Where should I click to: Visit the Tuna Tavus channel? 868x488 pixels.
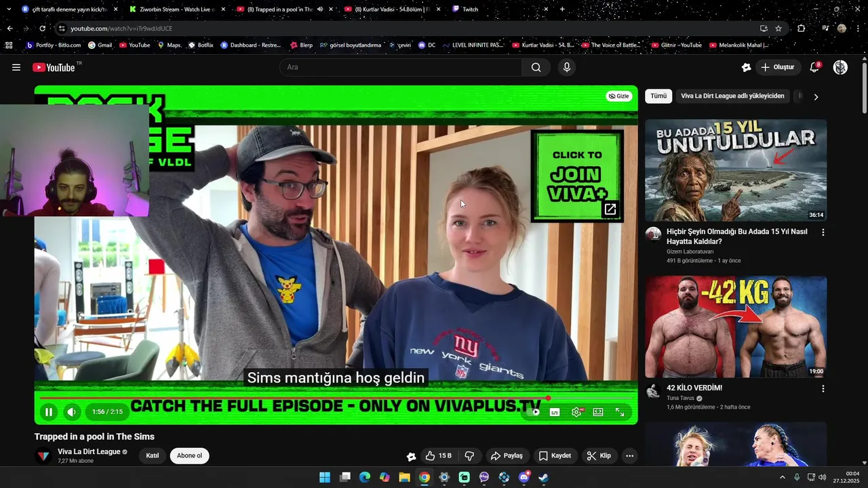pyautogui.click(x=681, y=398)
